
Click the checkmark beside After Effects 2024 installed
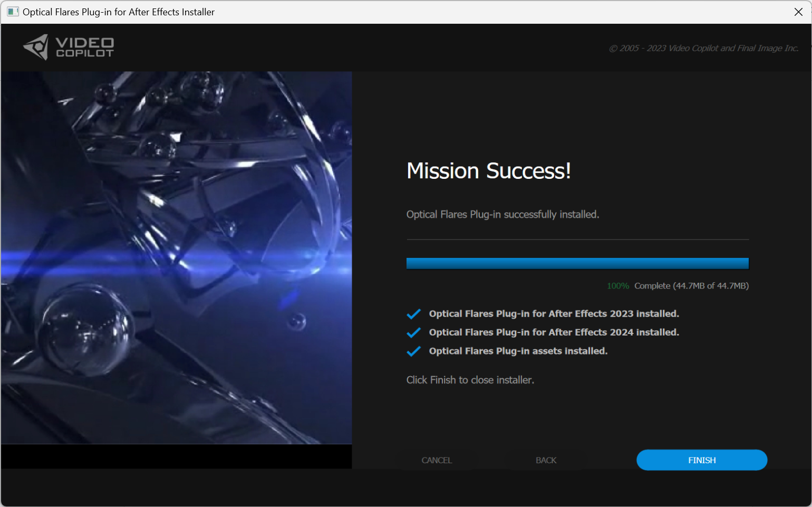[414, 332]
